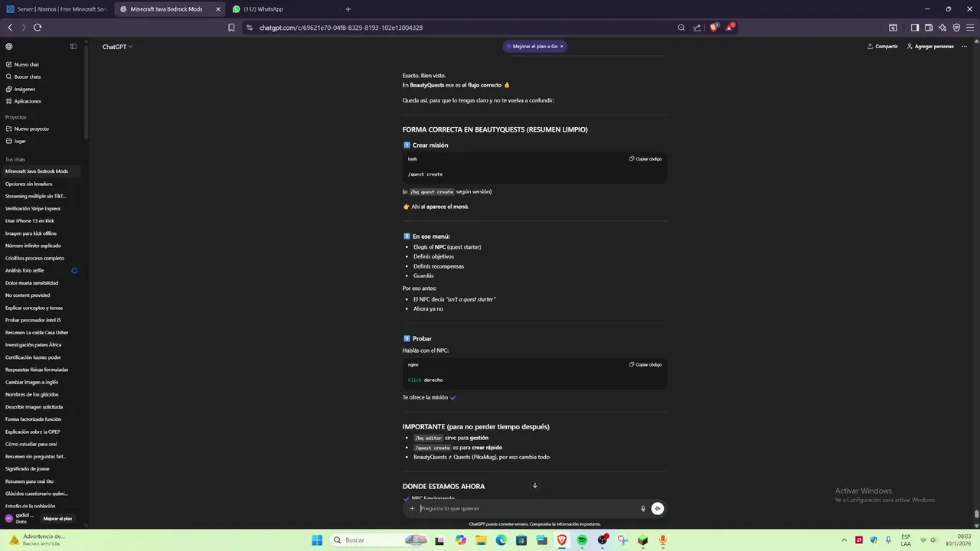Image resolution: width=980 pixels, height=551 pixels.
Task: Collapse the sidebar with the panel icon
Action: click(x=73, y=46)
